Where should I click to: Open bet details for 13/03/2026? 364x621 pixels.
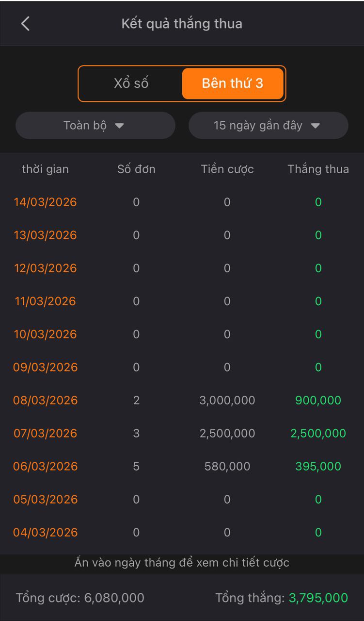45,235
